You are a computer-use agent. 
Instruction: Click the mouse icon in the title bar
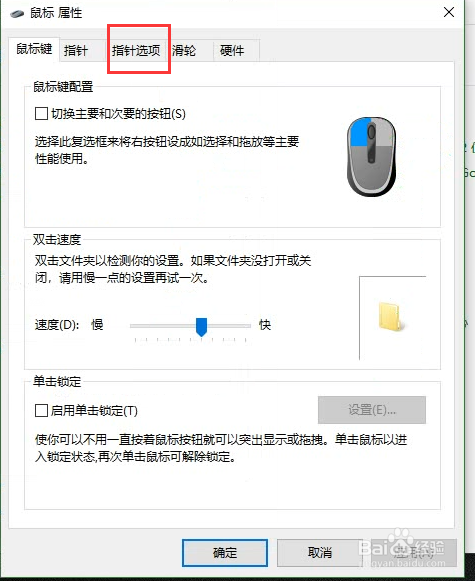[x=17, y=14]
